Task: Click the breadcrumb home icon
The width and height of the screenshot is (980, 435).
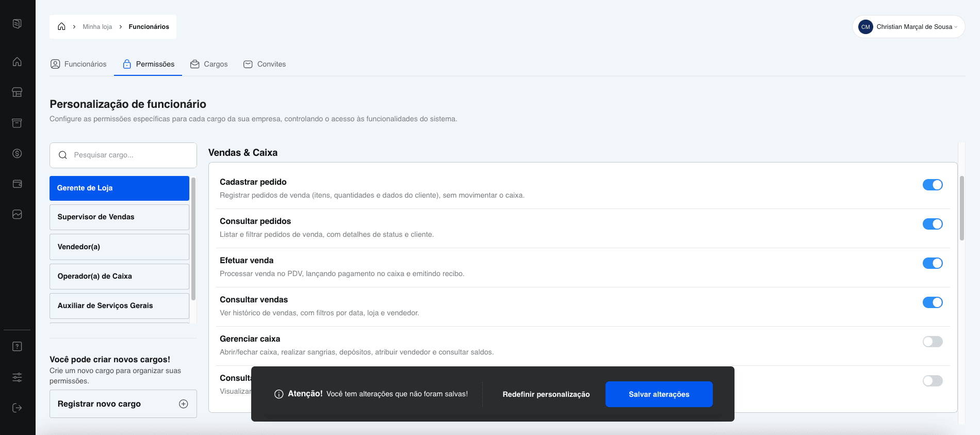Action: [61, 27]
